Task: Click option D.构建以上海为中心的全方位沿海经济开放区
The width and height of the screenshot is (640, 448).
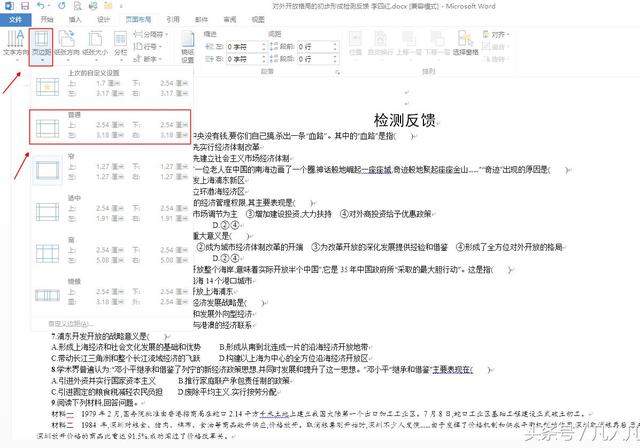Action: point(294,358)
